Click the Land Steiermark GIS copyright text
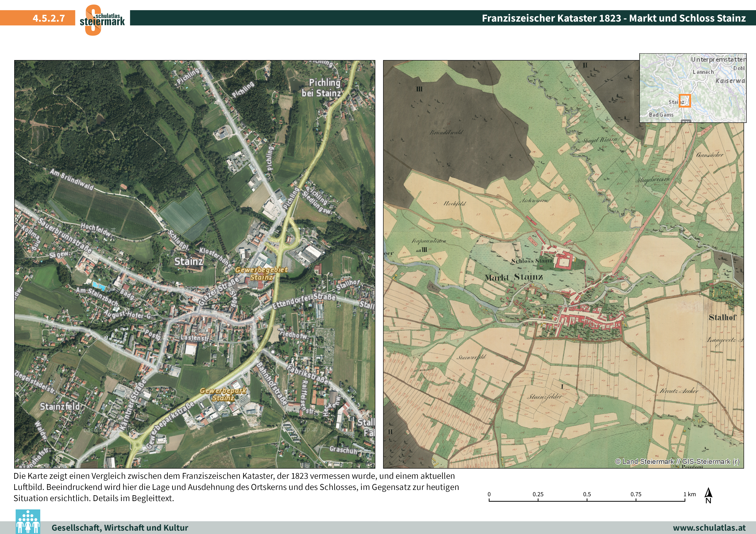Screen dimensions: 756x534 point(677,462)
